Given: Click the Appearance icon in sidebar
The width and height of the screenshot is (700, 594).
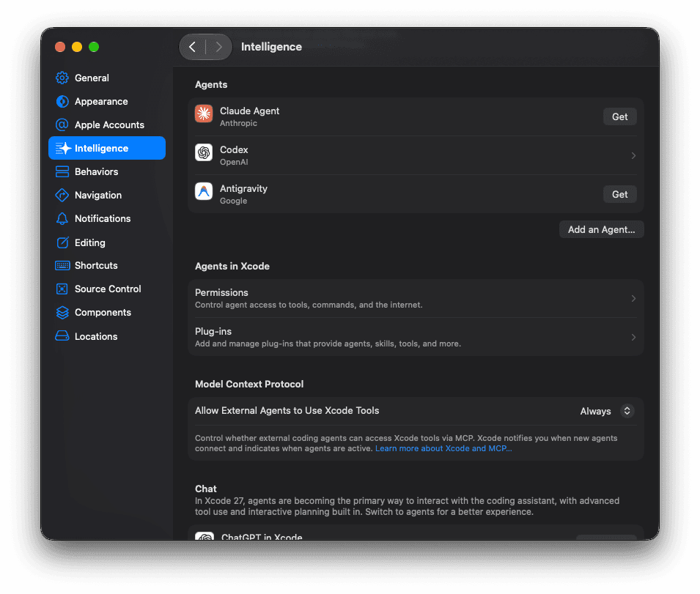Looking at the screenshot, I should point(62,101).
